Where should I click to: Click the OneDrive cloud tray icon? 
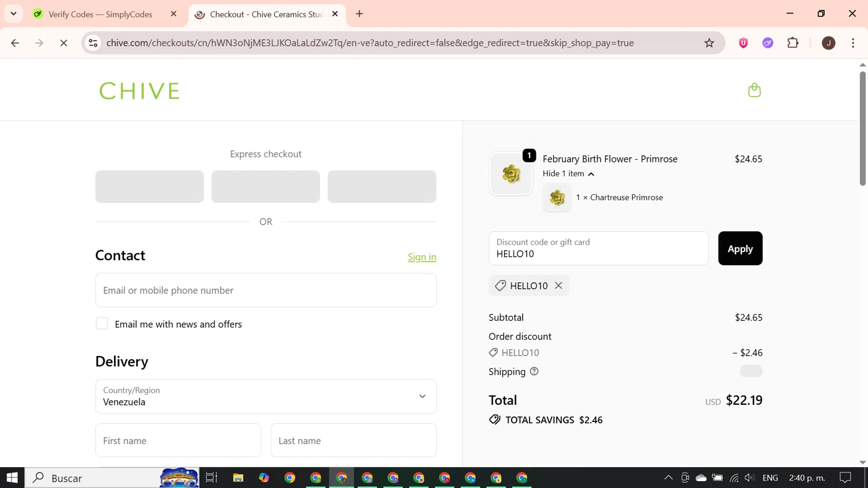coord(701,478)
